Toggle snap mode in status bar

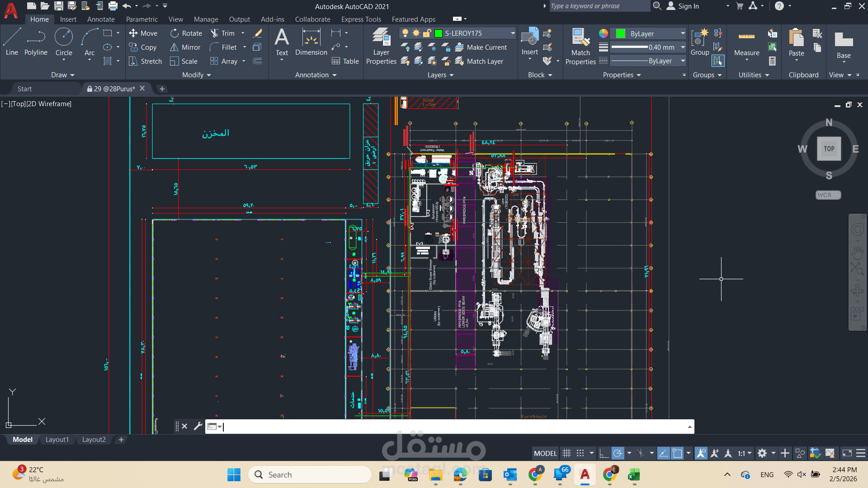(x=580, y=453)
